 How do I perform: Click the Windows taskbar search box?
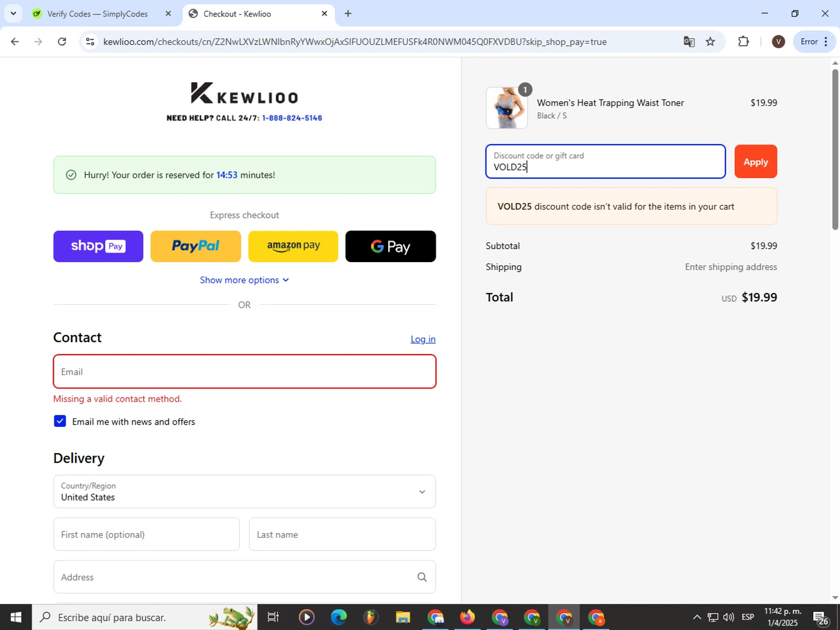tap(144, 617)
